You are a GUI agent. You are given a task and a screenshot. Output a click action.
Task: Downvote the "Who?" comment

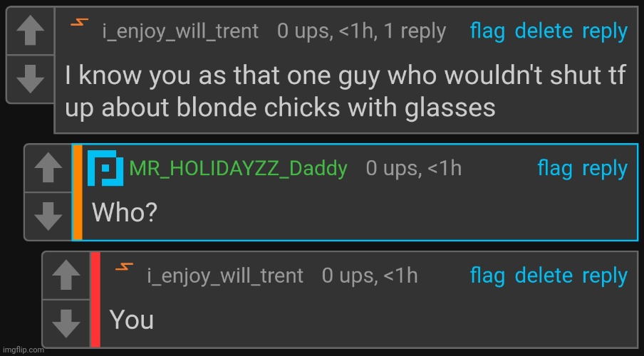click(48, 216)
